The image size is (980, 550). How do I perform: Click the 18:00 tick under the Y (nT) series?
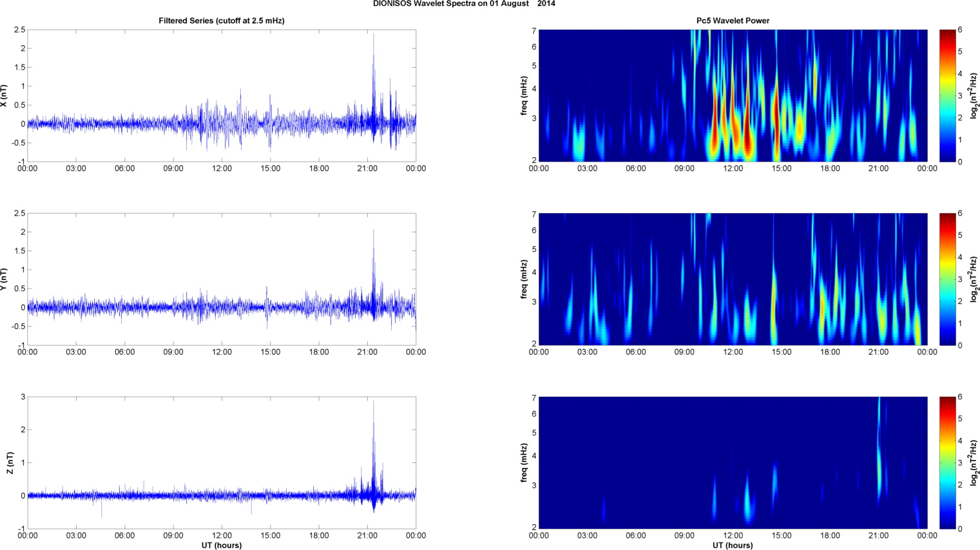point(319,352)
